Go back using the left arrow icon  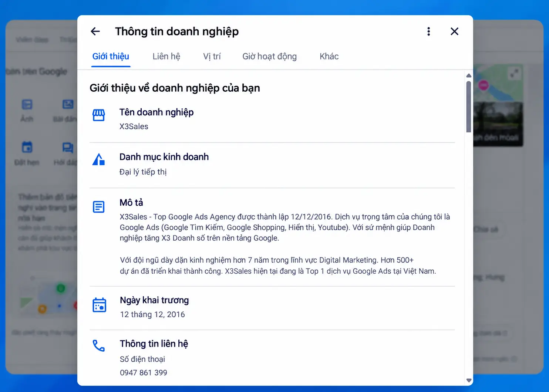tap(95, 31)
